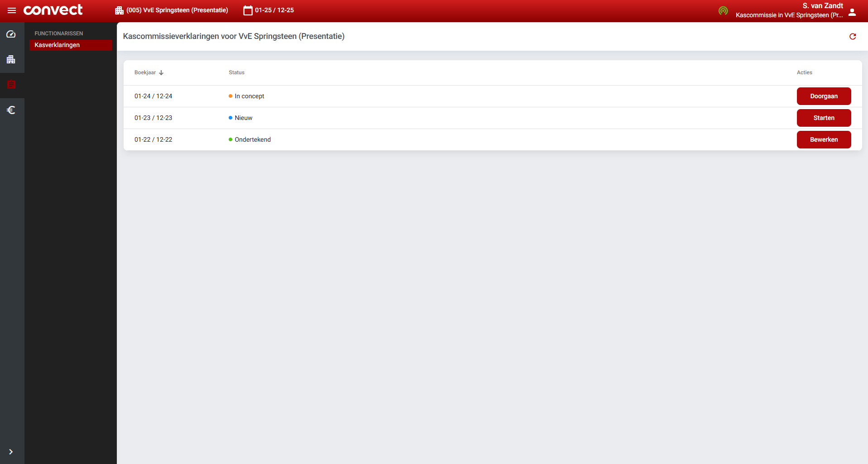Click the calendar icon in header
Viewport: 868px width, 464px height.
point(248,10)
